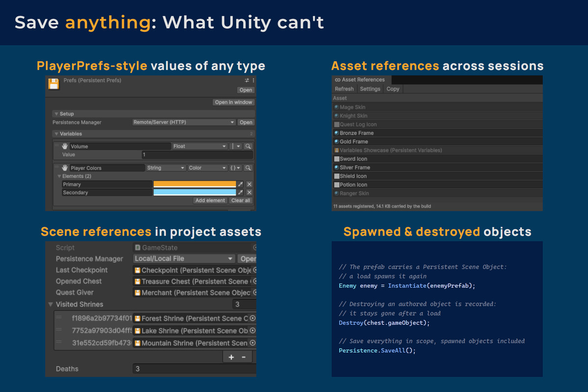Click Open beside Remote/Server (HTTP)
This screenshot has height=392, width=588.
[x=246, y=122]
